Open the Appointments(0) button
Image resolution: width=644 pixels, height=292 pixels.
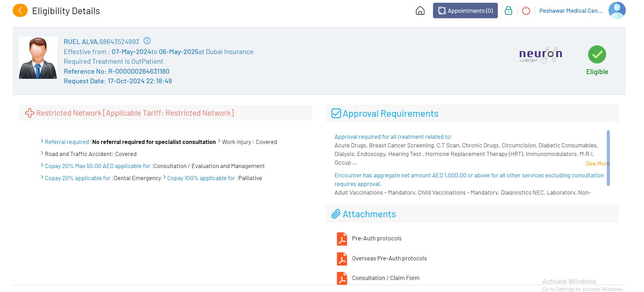(465, 11)
